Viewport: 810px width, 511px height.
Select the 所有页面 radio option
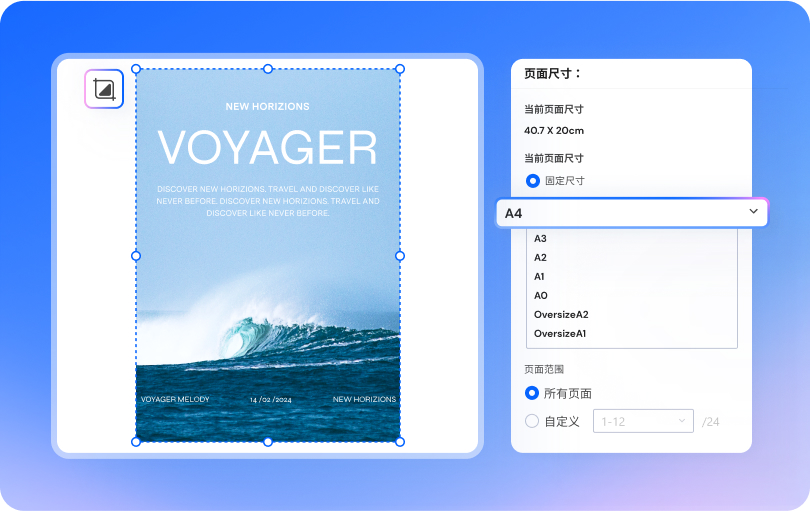[533, 393]
